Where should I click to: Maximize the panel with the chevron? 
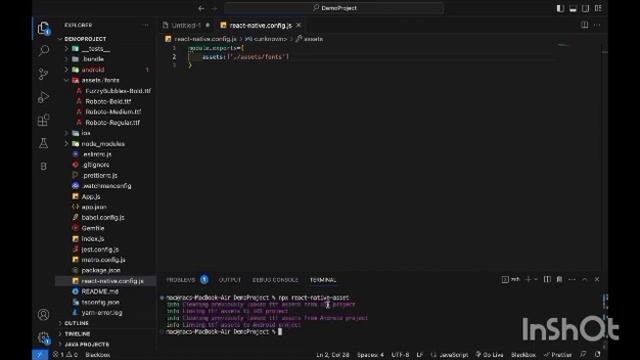click(584, 280)
